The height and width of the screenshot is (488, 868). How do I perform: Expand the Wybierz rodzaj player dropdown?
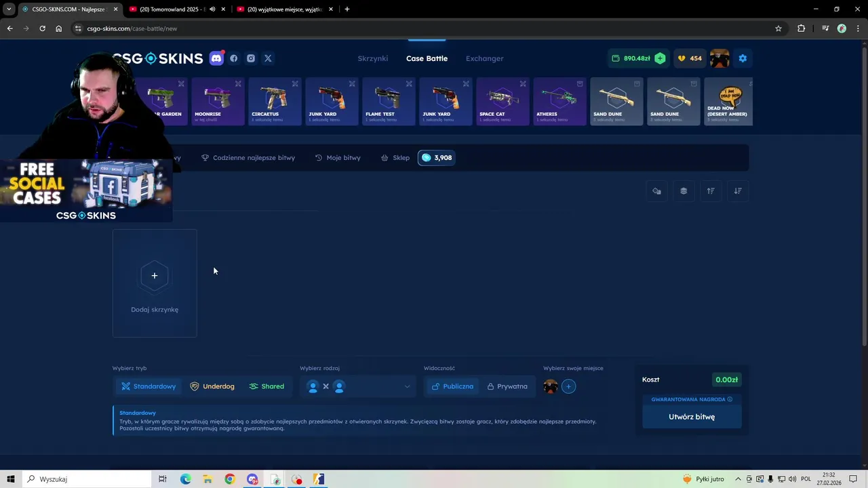click(358, 386)
